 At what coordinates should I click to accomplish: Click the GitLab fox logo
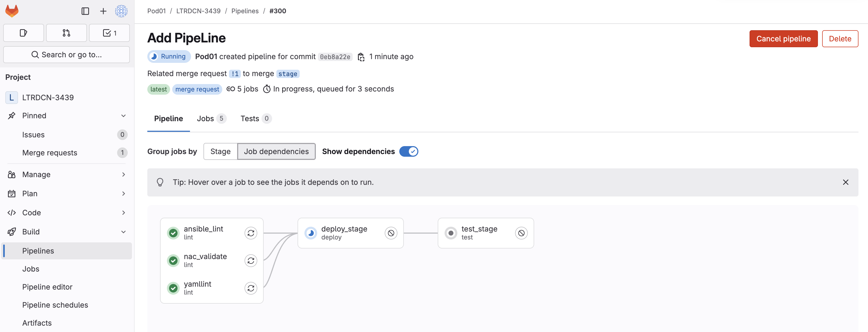[x=12, y=11]
